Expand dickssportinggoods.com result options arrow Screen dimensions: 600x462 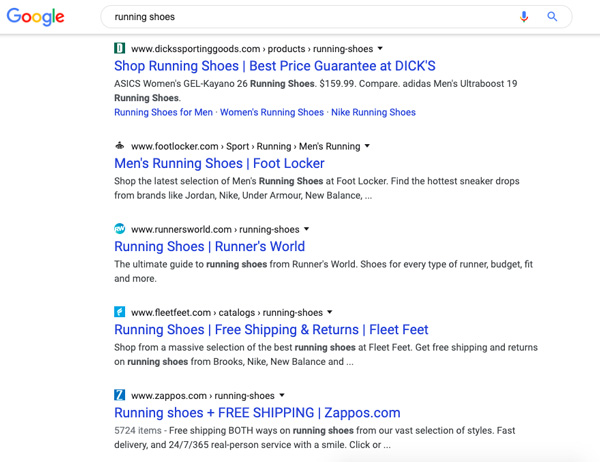380,48
